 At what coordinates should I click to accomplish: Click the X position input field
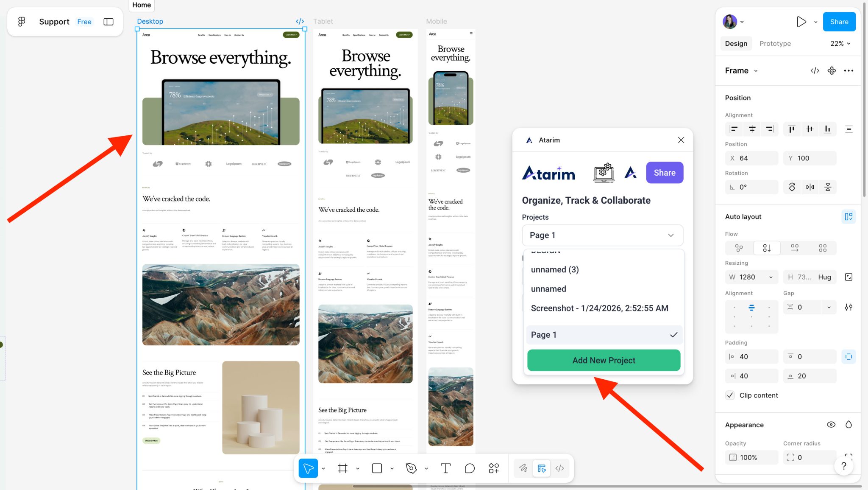click(751, 158)
